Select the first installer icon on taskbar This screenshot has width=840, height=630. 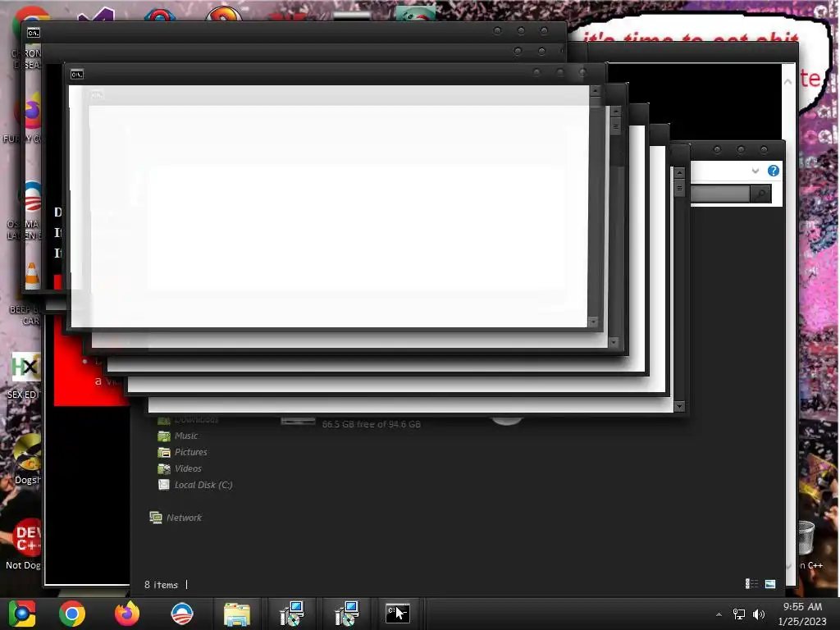(x=292, y=614)
